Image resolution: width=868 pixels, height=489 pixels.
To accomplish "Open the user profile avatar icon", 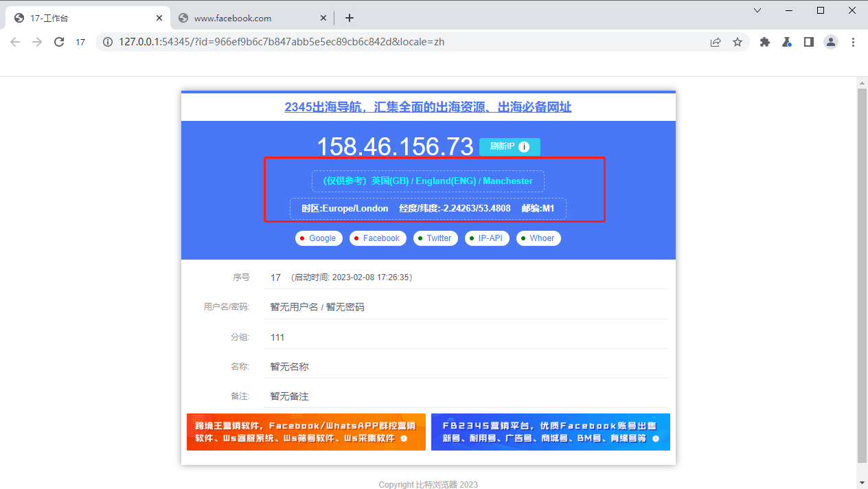I will [x=831, y=42].
